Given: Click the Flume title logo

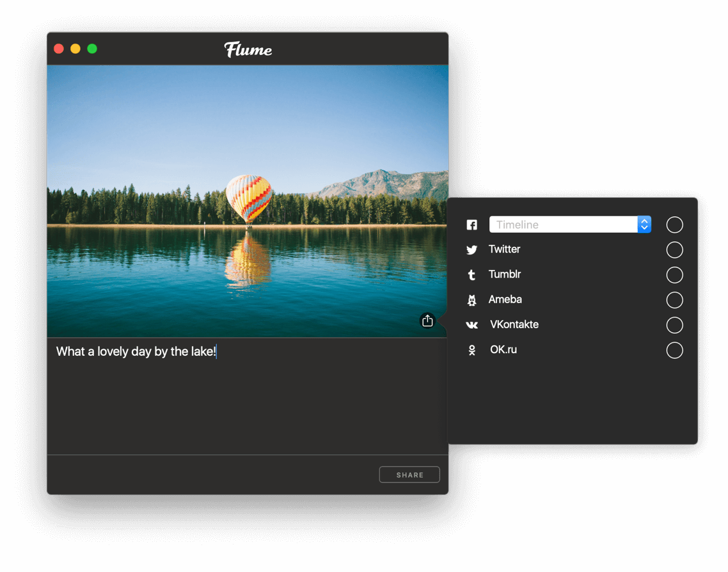Looking at the screenshot, I should 248,49.
